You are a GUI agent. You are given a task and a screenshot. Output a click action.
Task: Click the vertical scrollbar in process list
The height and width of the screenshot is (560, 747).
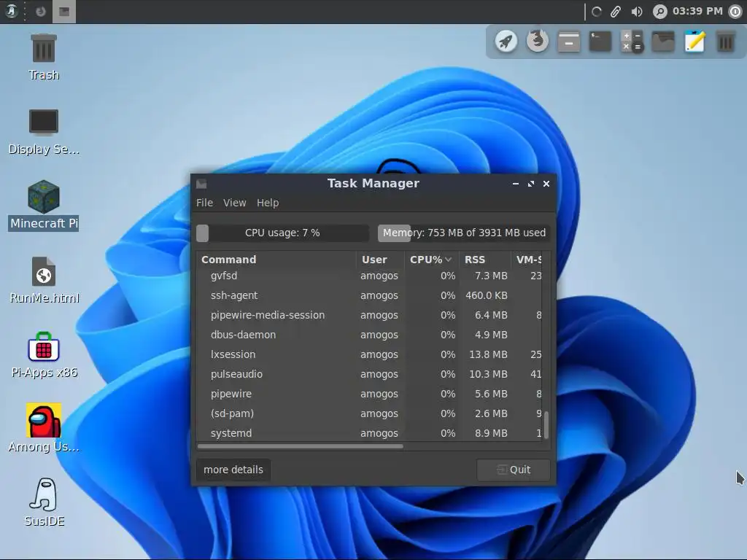[546, 425]
